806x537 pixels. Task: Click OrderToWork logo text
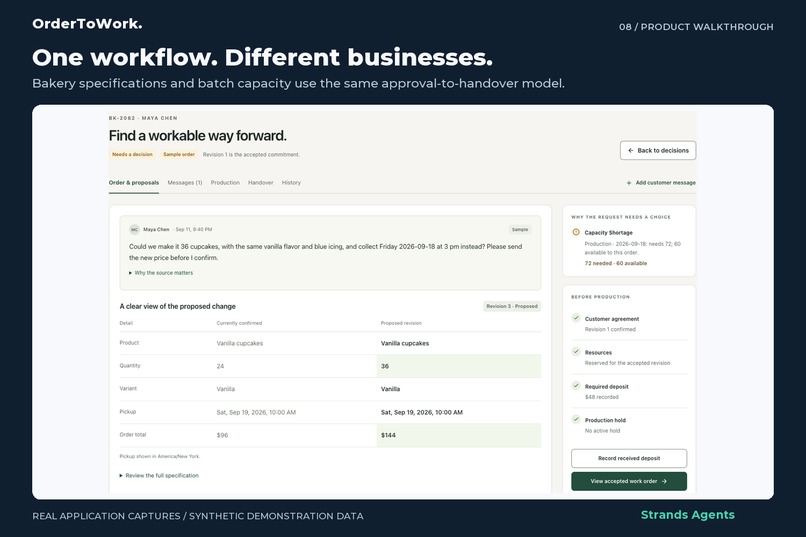click(x=87, y=24)
